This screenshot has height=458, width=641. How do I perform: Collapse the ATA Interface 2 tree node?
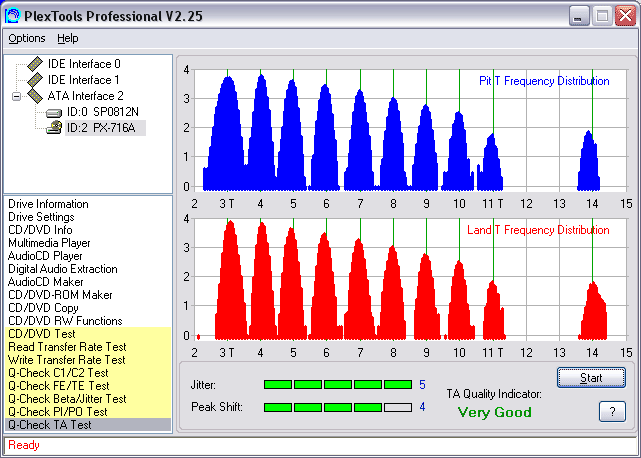16,97
